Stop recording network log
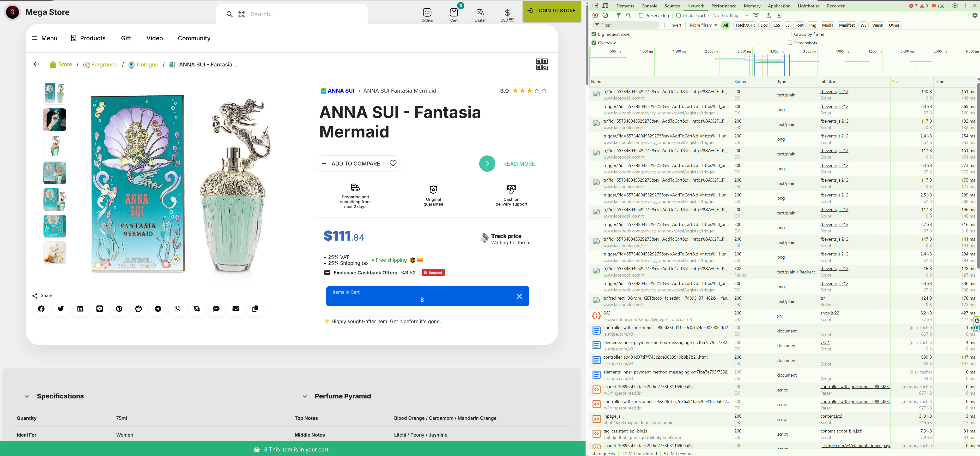Screen dimensions: 980x456 (x=595, y=15)
